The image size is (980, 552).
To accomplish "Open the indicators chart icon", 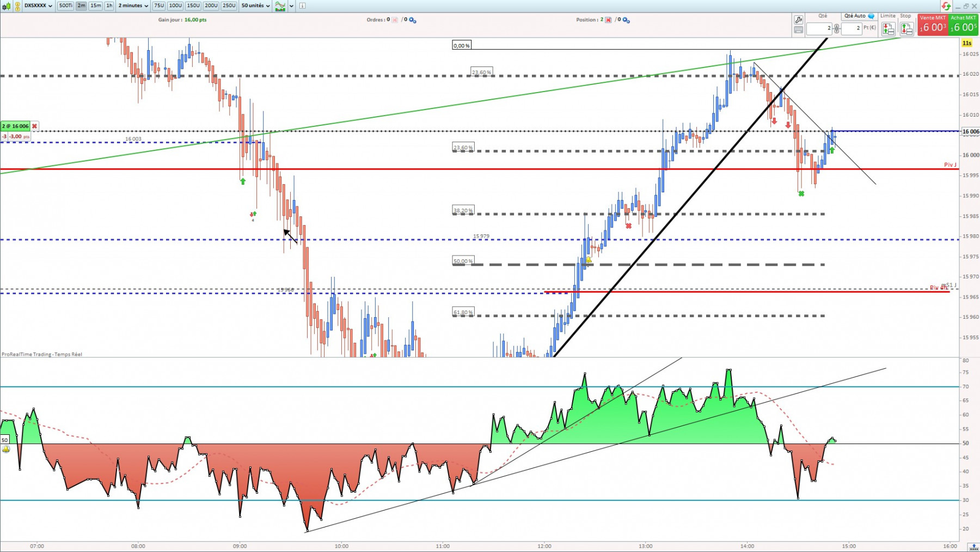I will pos(280,6).
